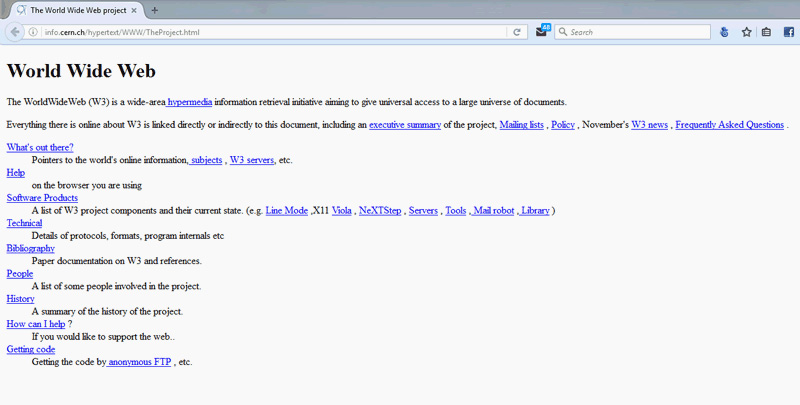Viewport: 800px width, 405px height.
Task: Click the magnifier icon in Search box
Action: coord(563,32)
